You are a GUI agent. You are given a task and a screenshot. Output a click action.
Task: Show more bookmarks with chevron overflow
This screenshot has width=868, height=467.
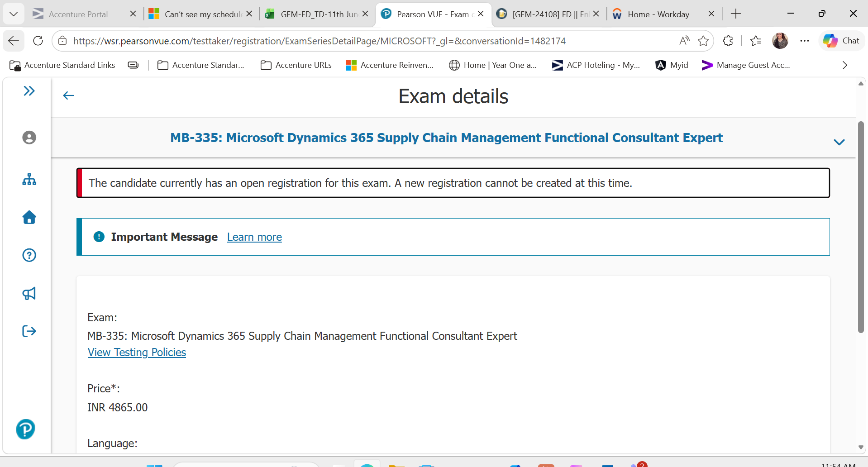pyautogui.click(x=844, y=65)
